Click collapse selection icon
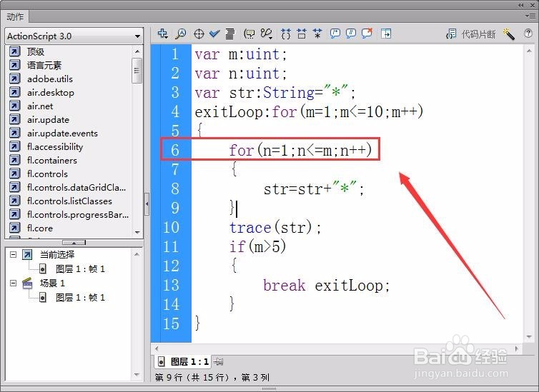This screenshot has width=539, height=392. [302, 34]
